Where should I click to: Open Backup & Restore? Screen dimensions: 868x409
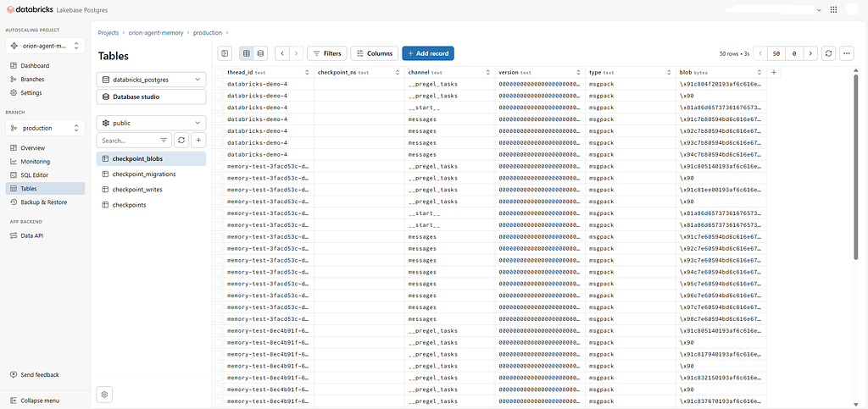click(x=45, y=202)
